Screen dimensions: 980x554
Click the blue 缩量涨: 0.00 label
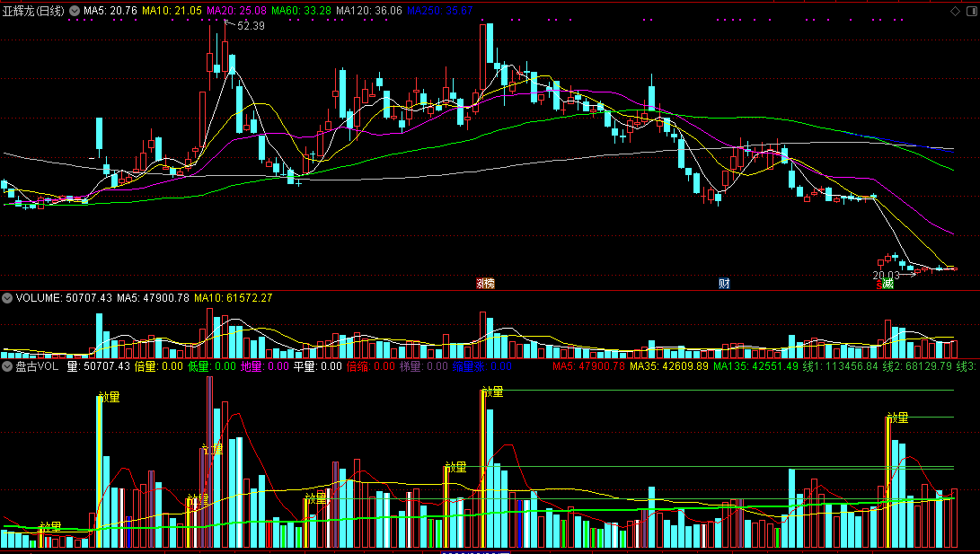(x=481, y=366)
